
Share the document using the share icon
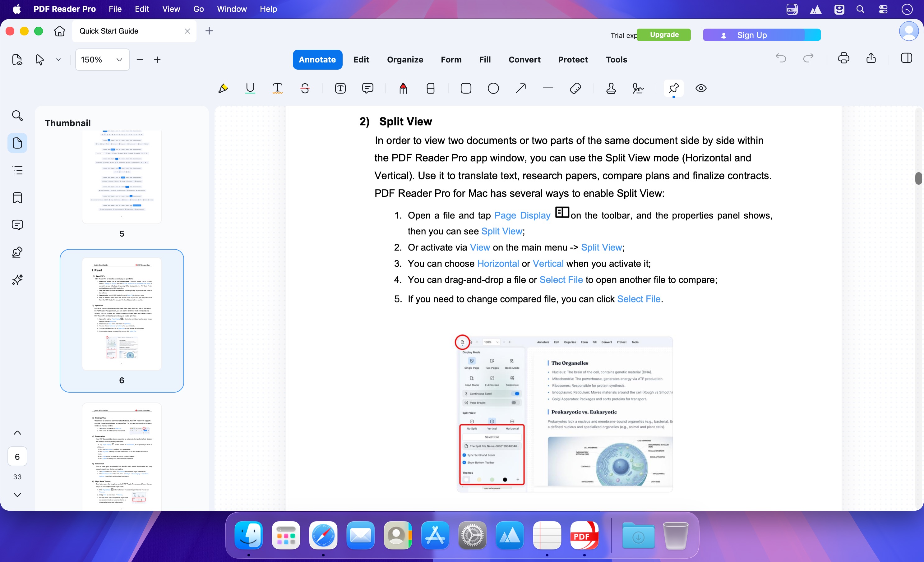point(871,58)
